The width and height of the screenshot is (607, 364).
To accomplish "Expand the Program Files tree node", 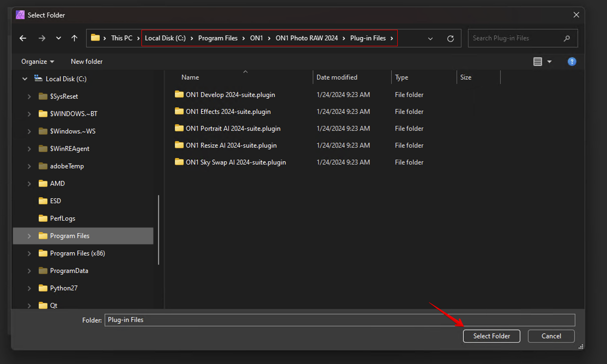I will [x=29, y=236].
